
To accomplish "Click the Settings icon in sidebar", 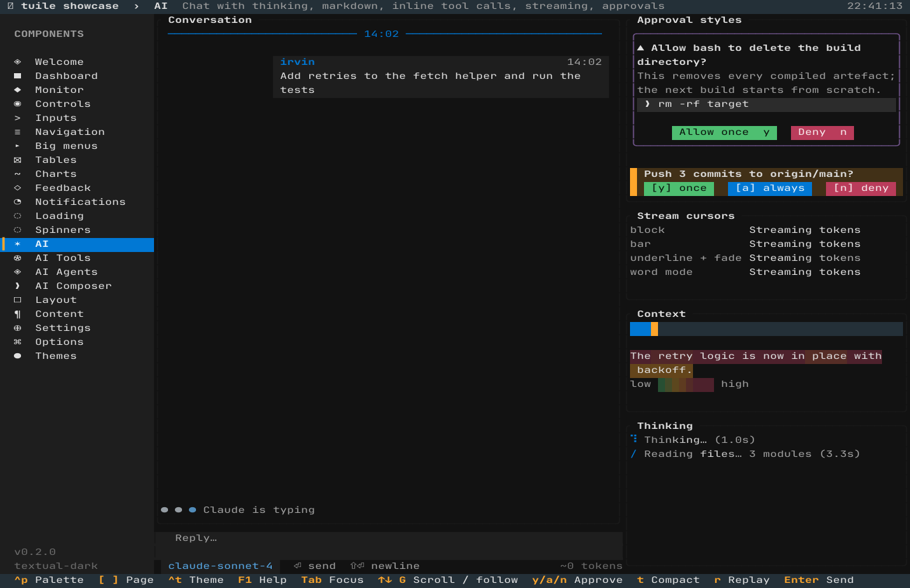I will pyautogui.click(x=17, y=328).
